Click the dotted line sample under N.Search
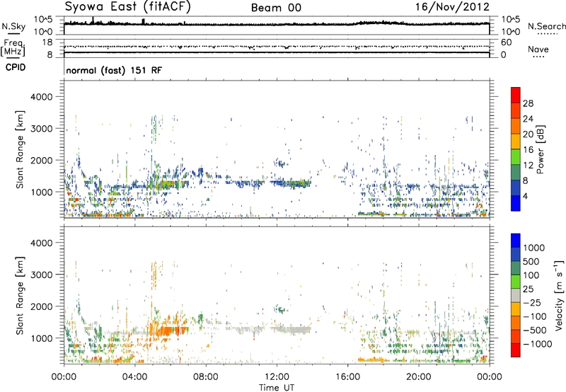Screen dimensions: 566x392 [x=548, y=33]
